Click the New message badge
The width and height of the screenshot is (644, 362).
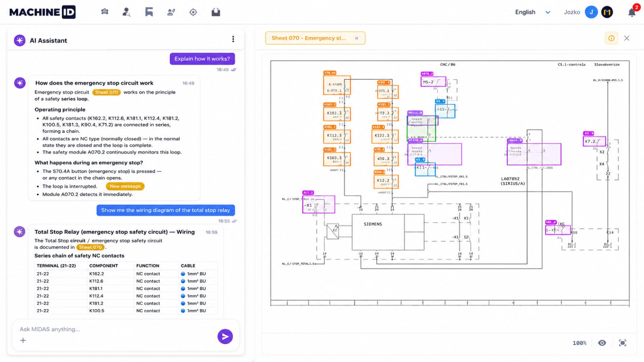[x=125, y=186]
